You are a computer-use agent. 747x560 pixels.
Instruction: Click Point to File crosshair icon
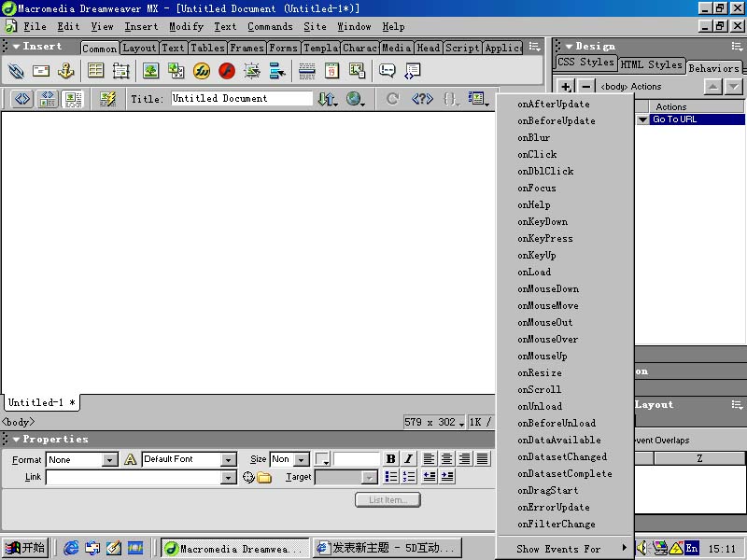point(248,477)
